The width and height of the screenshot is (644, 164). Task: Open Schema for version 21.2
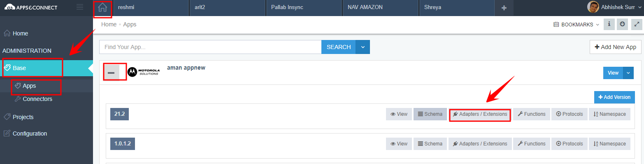[430, 114]
